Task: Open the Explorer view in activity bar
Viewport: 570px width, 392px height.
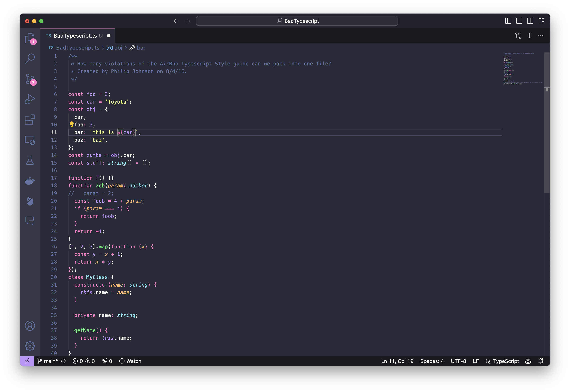Action: (x=30, y=38)
